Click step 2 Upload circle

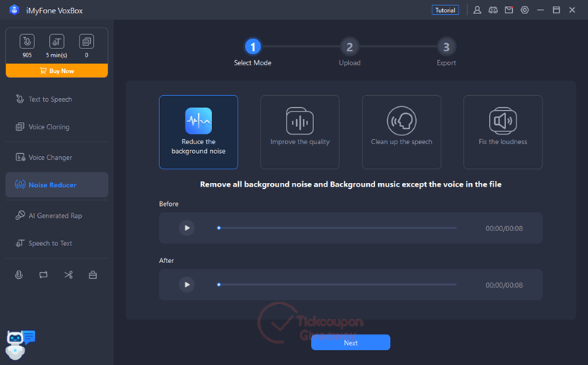(350, 47)
